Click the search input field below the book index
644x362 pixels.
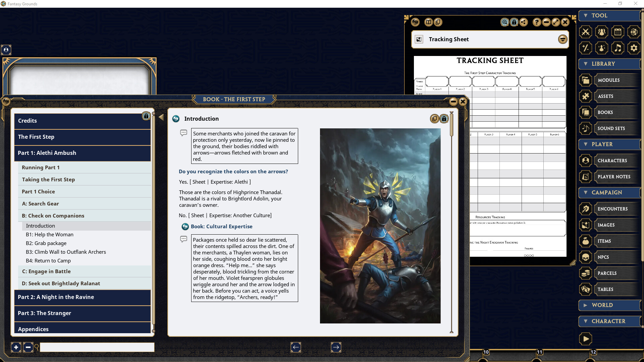click(x=97, y=347)
